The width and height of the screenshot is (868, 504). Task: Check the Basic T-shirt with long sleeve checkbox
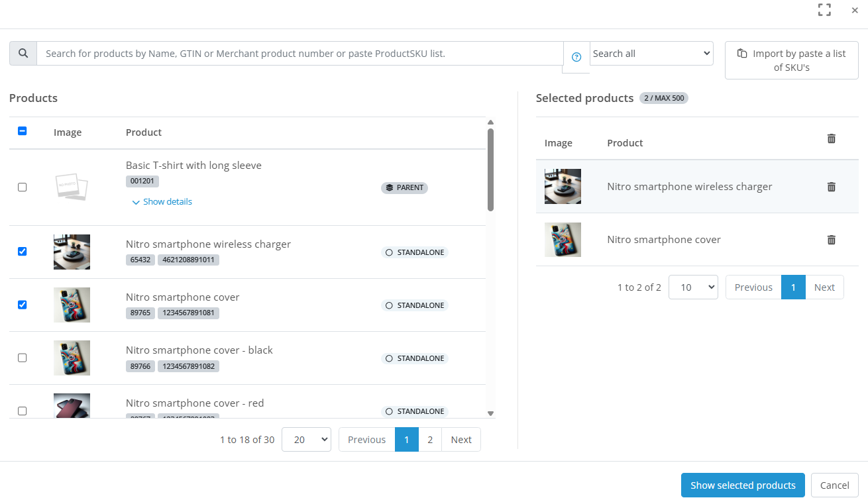(x=22, y=187)
